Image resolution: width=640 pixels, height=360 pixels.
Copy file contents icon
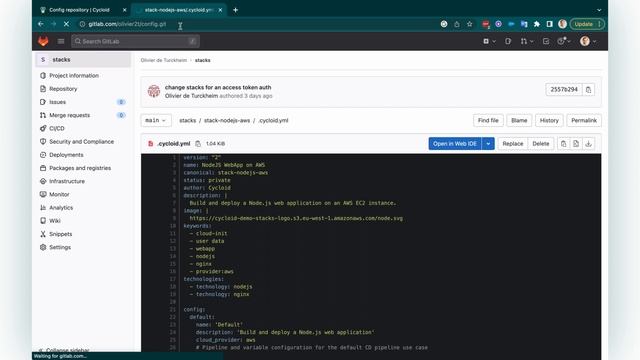564,144
